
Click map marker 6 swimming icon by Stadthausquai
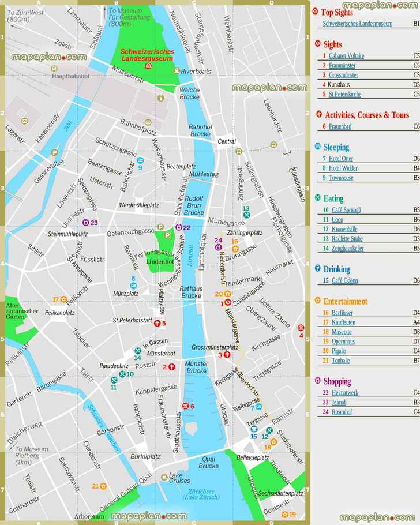pos(186,406)
